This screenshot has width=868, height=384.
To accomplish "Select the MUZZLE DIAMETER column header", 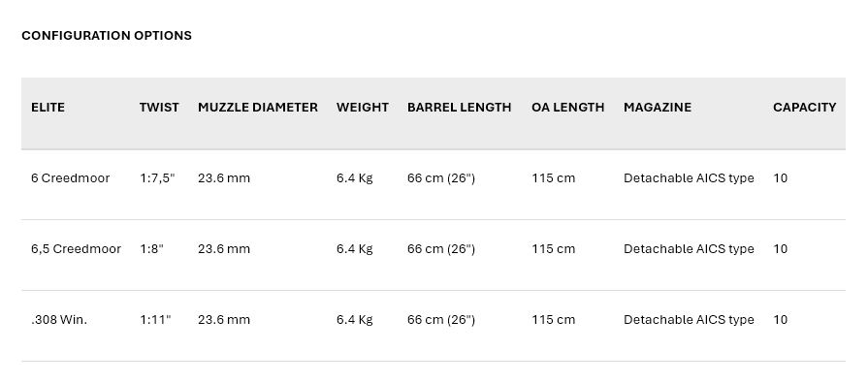I will [x=258, y=108].
